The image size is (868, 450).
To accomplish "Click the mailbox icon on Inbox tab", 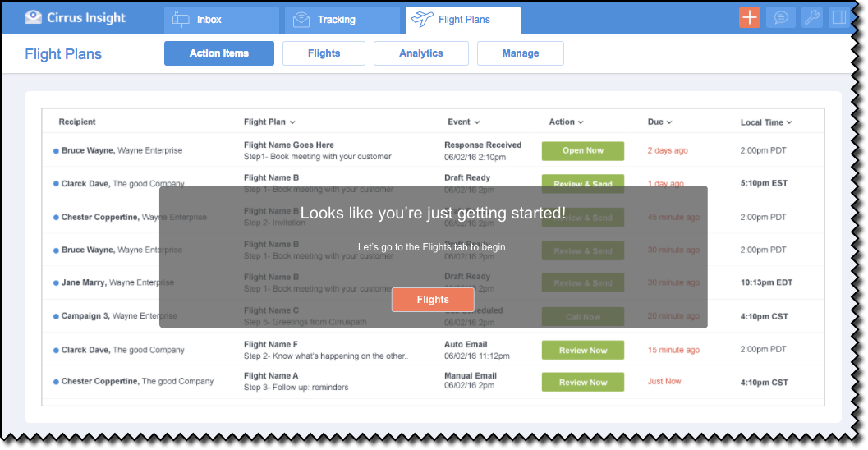I will (x=181, y=20).
